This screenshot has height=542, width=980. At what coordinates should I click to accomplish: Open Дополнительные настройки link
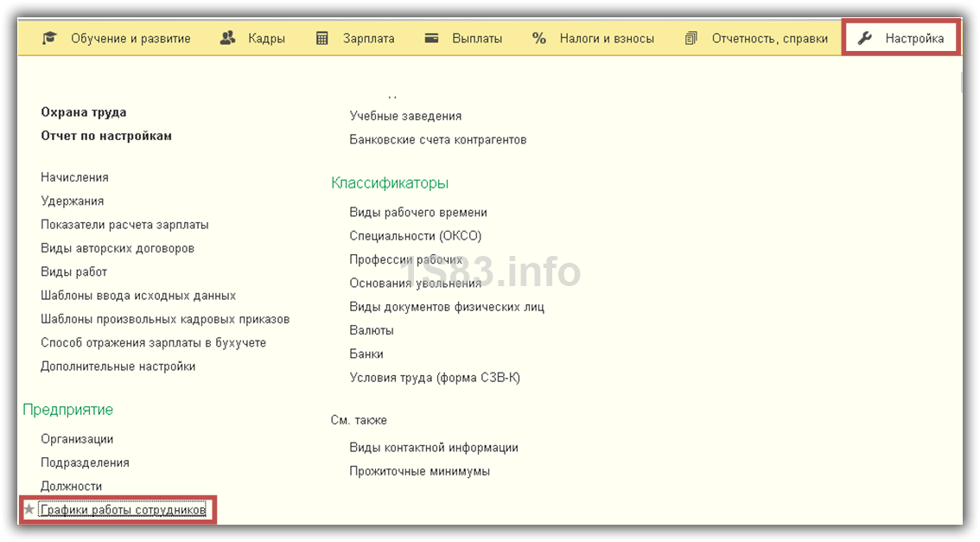[118, 366]
